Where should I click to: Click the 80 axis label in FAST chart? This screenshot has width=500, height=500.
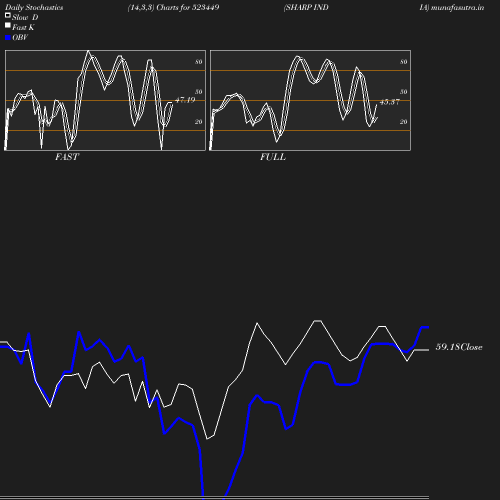click(199, 62)
